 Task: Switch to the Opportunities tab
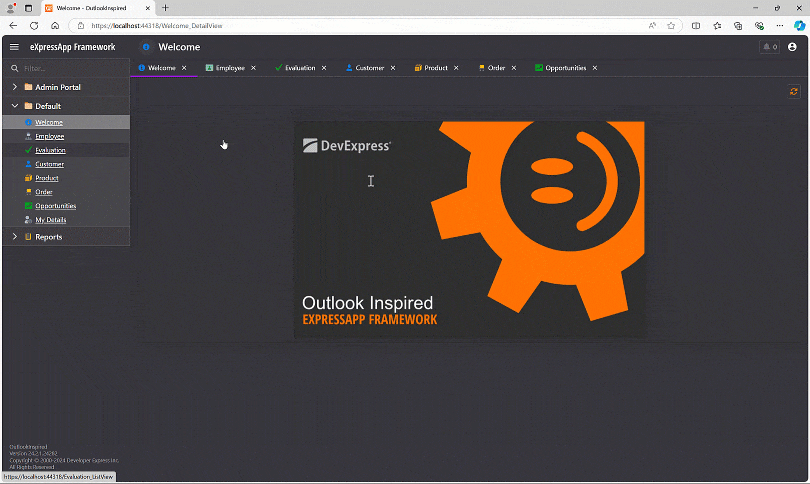pyautogui.click(x=565, y=68)
